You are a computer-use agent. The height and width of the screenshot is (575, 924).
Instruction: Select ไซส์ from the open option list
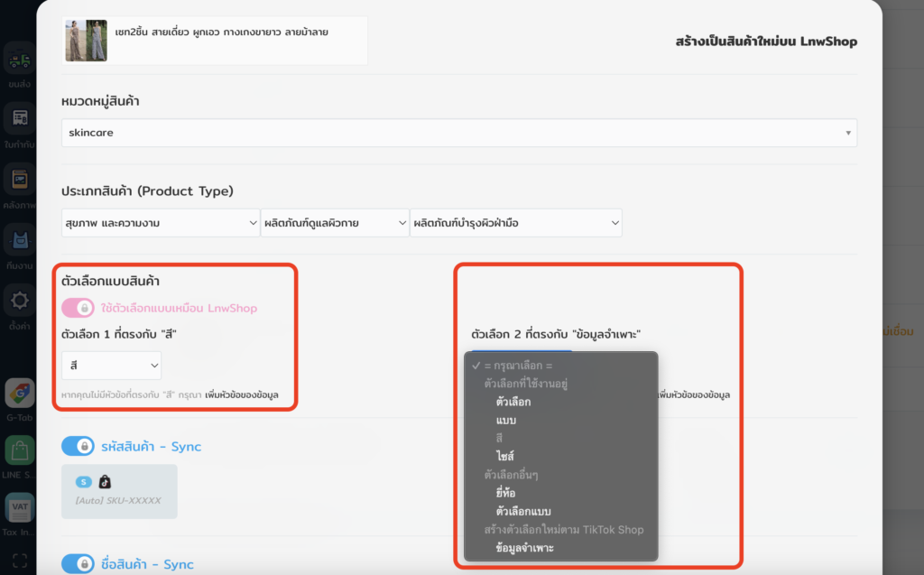pos(504,456)
